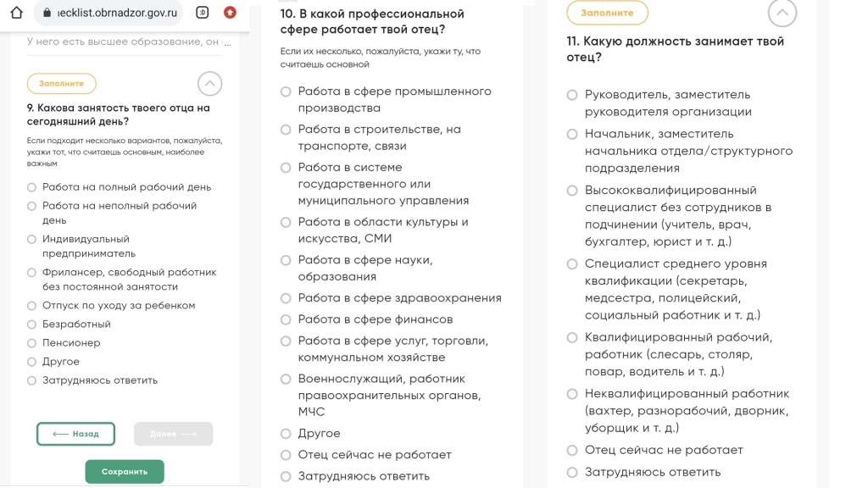Choose the "Индивидуальный предприниматель" option

tap(32, 240)
